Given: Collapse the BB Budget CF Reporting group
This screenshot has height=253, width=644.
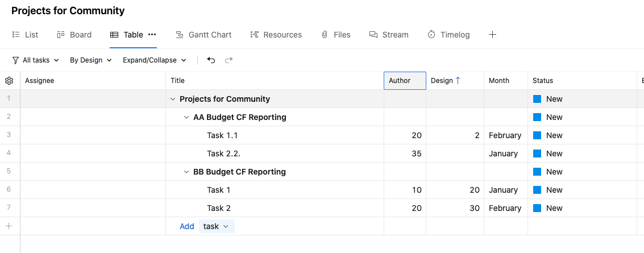Looking at the screenshot, I should point(186,172).
